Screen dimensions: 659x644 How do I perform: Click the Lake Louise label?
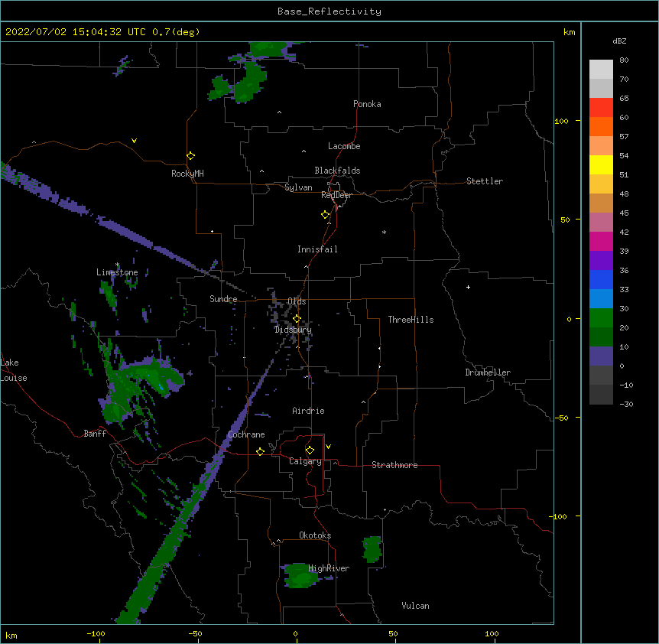pos(13,370)
